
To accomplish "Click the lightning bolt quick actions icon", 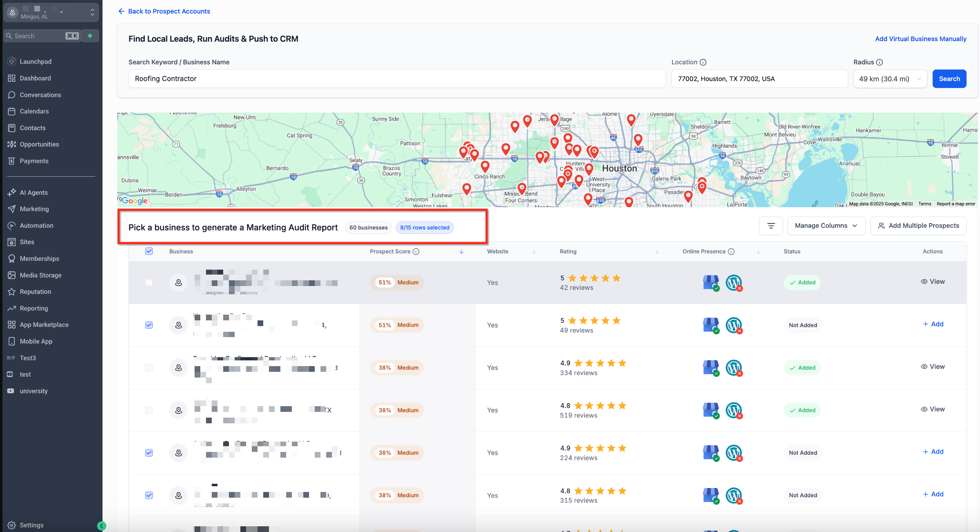I will 90,36.
